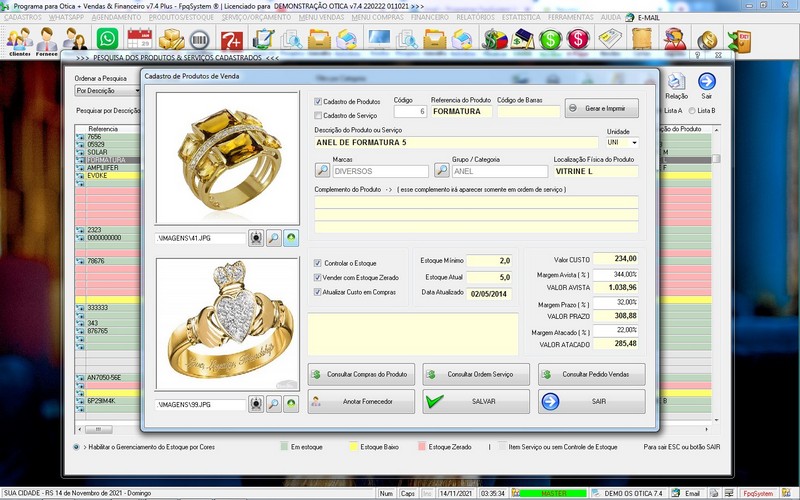This screenshot has width=800, height=500.
Task: Open the headset support agent icon
Action: click(x=674, y=39)
